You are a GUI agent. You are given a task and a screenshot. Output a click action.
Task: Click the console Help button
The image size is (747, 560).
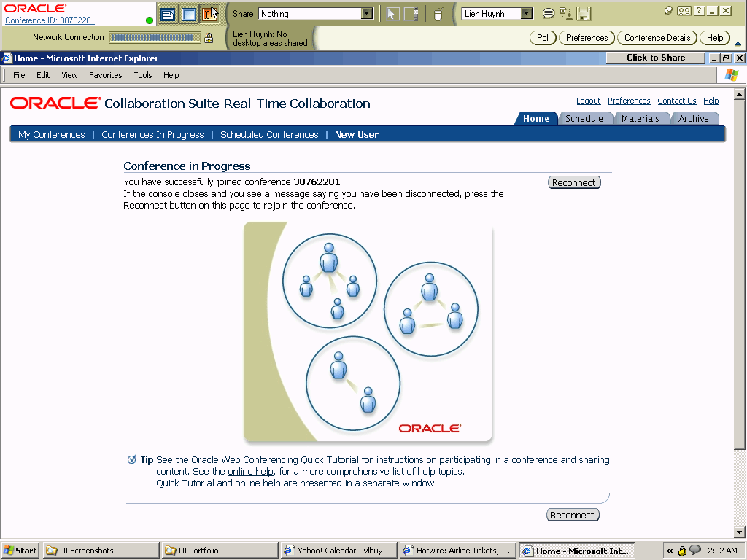[x=715, y=38]
